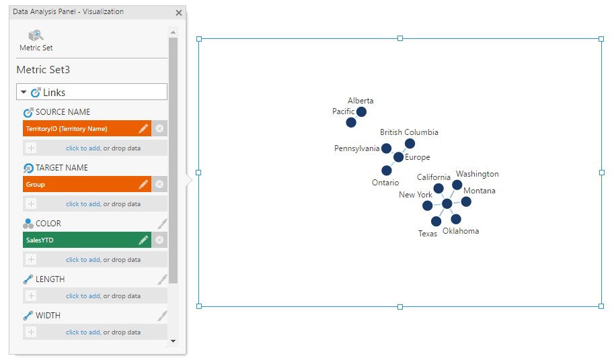Remove the SalesYTD color field
The height and width of the screenshot is (364, 614).
click(x=159, y=240)
